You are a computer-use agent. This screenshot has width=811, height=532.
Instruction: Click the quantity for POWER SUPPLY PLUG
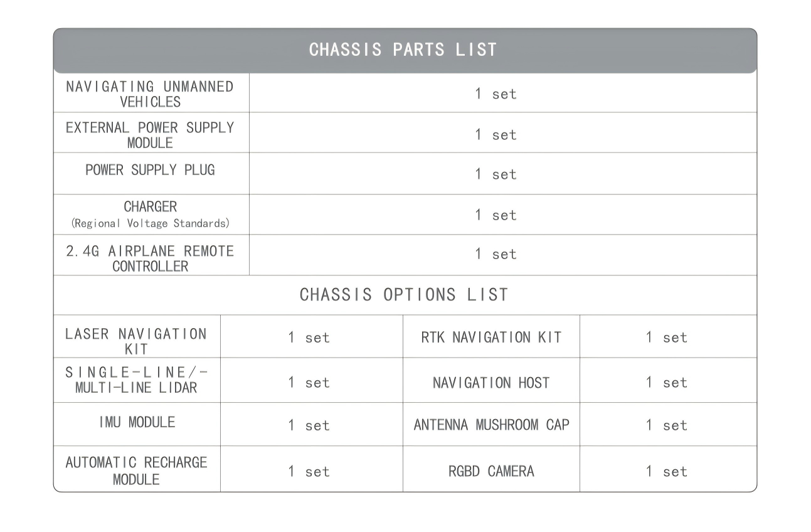pyautogui.click(x=496, y=174)
